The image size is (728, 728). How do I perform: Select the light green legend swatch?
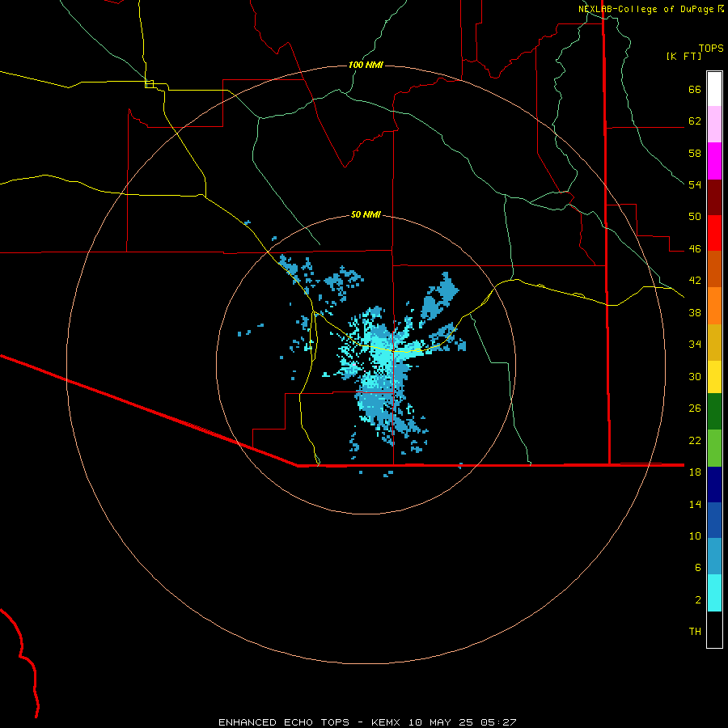pos(714,448)
